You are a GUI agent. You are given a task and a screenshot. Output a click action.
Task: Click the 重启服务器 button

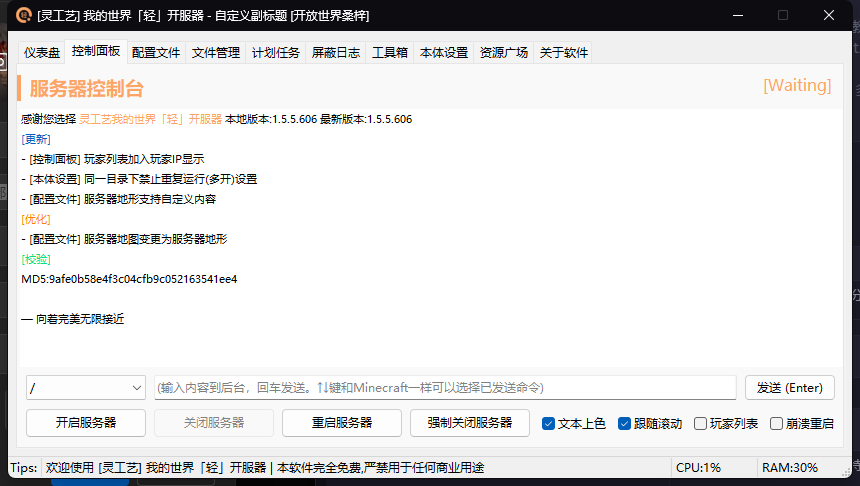point(342,423)
